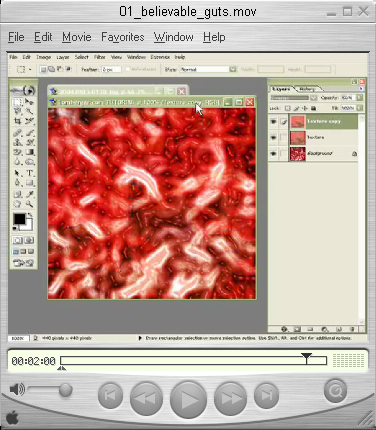Fast forward the movie

tap(231, 398)
